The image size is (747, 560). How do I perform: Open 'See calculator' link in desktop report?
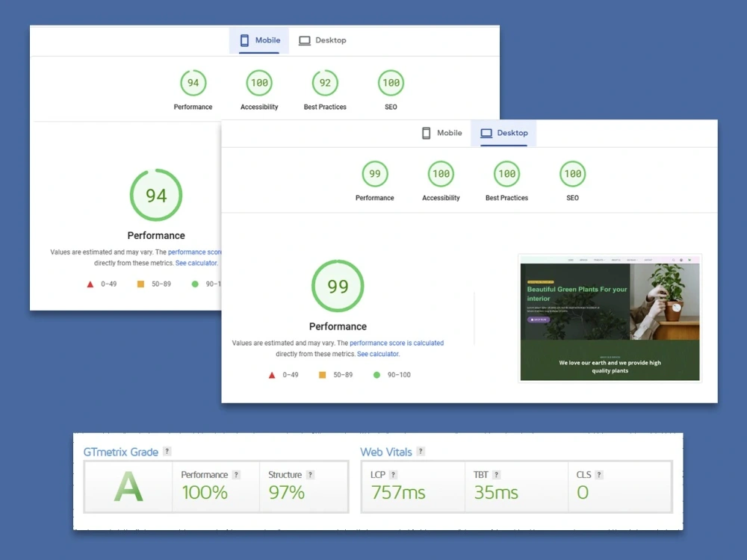pyautogui.click(x=378, y=354)
